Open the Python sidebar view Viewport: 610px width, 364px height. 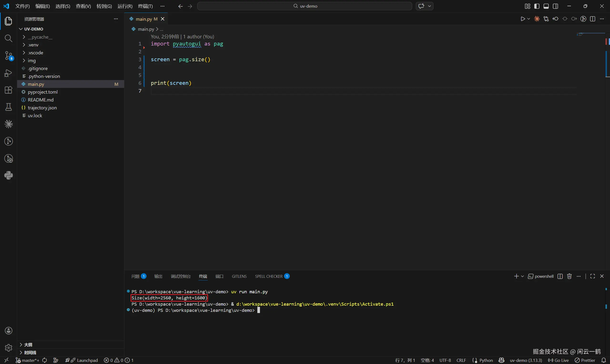point(8,175)
